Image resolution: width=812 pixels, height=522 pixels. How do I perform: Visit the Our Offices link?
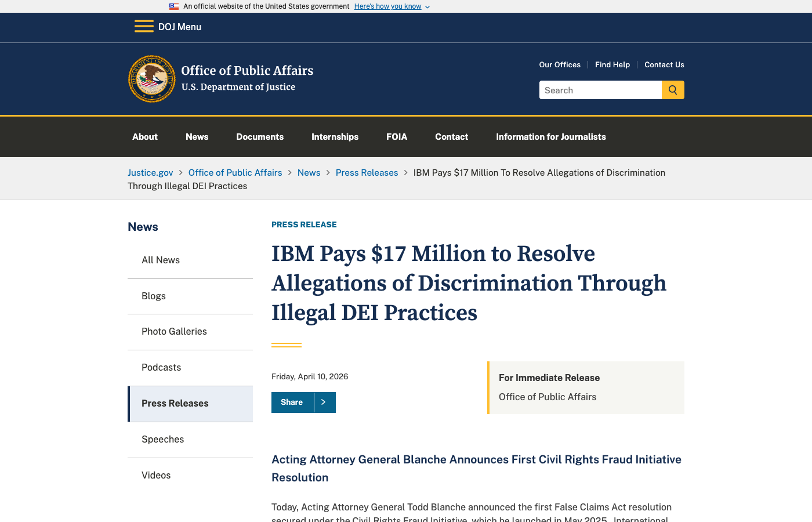pyautogui.click(x=560, y=65)
